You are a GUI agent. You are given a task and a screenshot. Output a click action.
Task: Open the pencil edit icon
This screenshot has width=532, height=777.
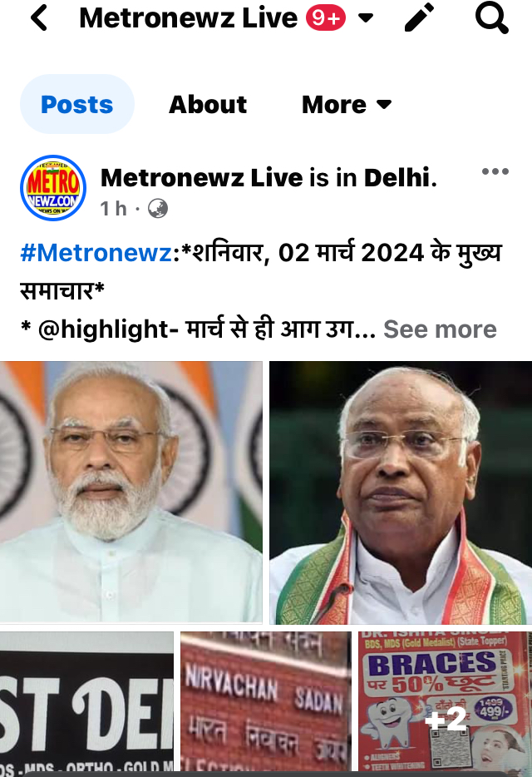(420, 17)
